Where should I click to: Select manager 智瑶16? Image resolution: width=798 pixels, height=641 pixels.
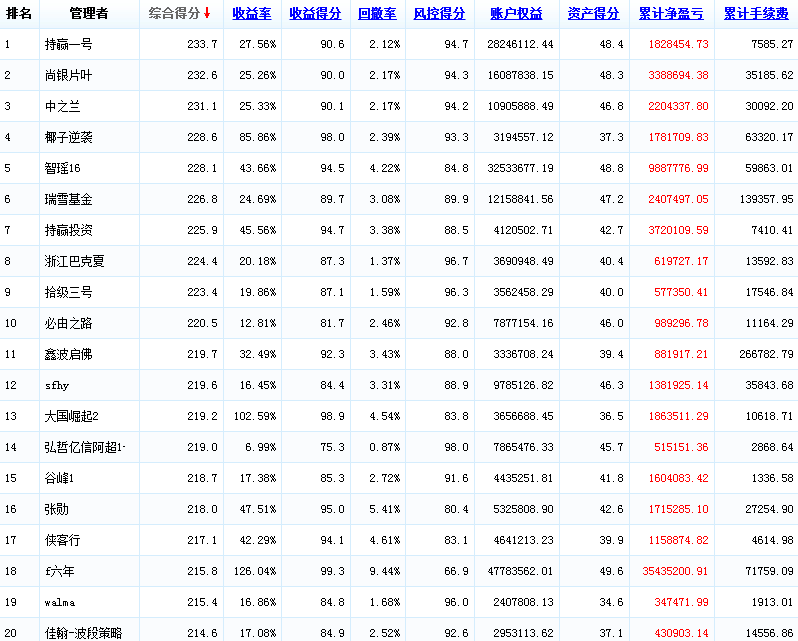tap(63, 168)
